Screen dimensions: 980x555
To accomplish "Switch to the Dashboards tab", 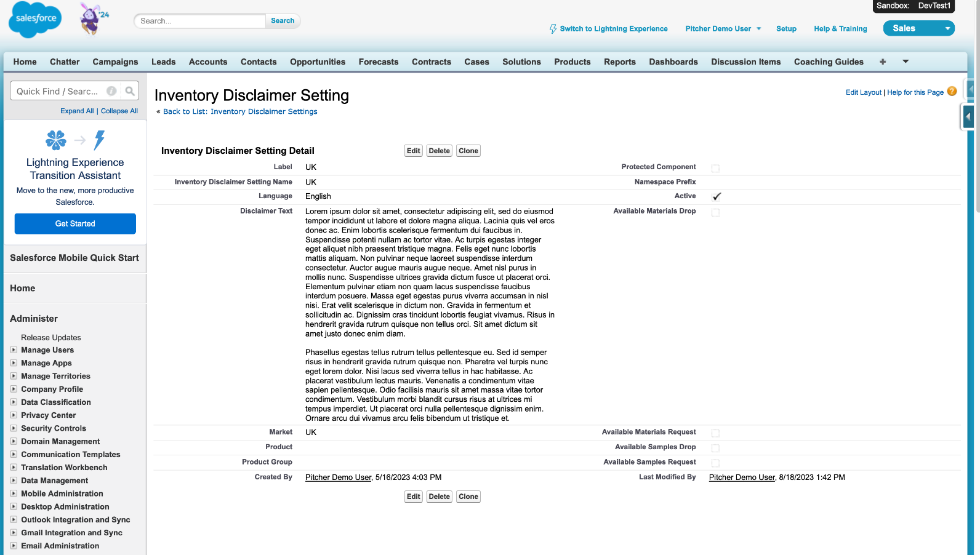I will [673, 62].
